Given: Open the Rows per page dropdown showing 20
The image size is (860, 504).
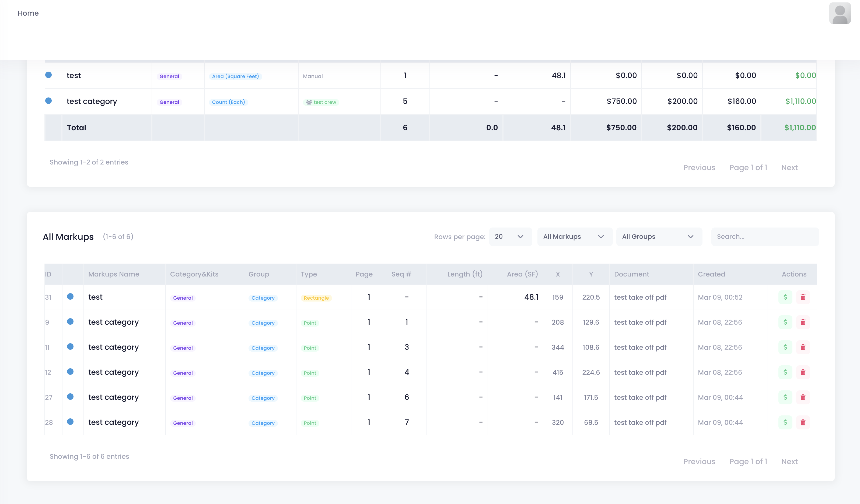Looking at the screenshot, I should (x=510, y=236).
